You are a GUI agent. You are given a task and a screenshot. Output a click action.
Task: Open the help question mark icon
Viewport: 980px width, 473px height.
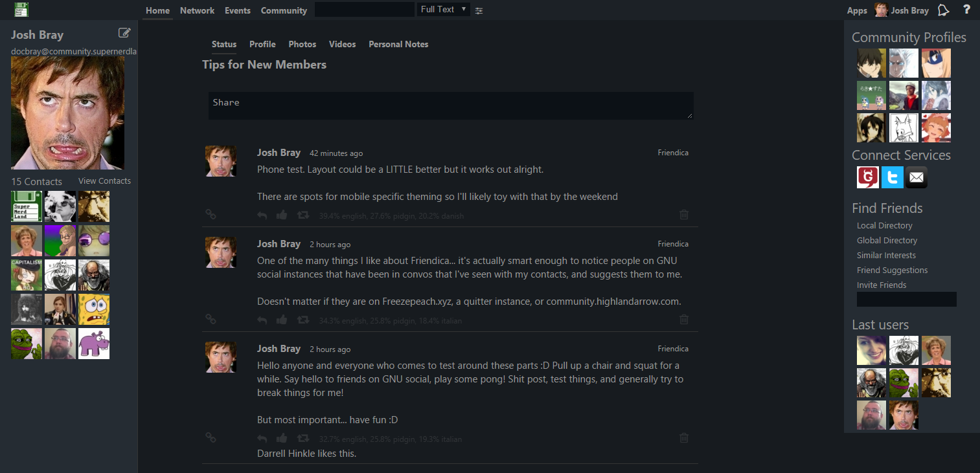(966, 10)
